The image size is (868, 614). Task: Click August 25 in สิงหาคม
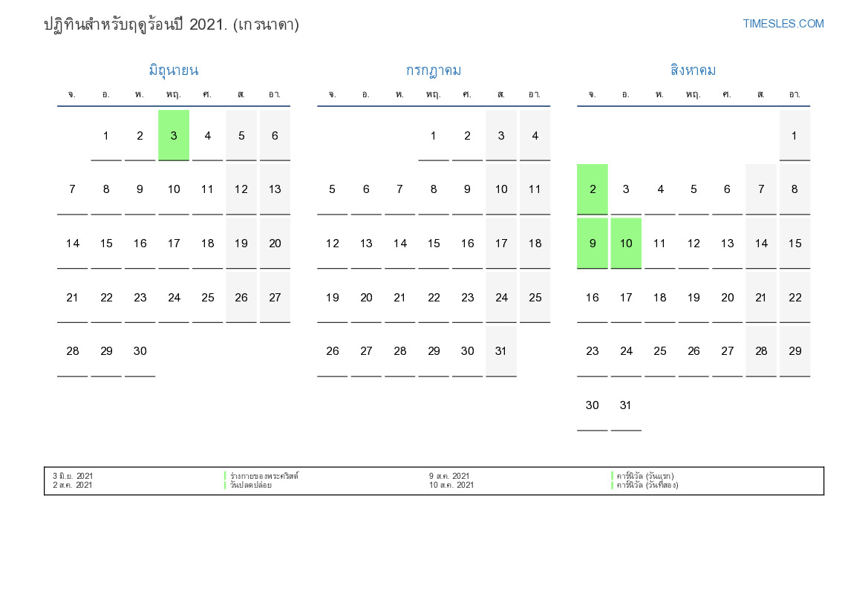(660, 351)
